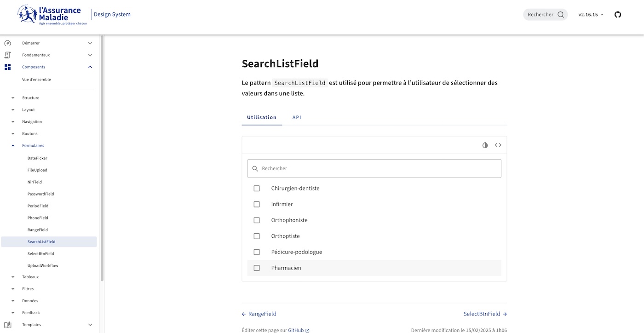Toggle dark mode in the component preview

485,145
